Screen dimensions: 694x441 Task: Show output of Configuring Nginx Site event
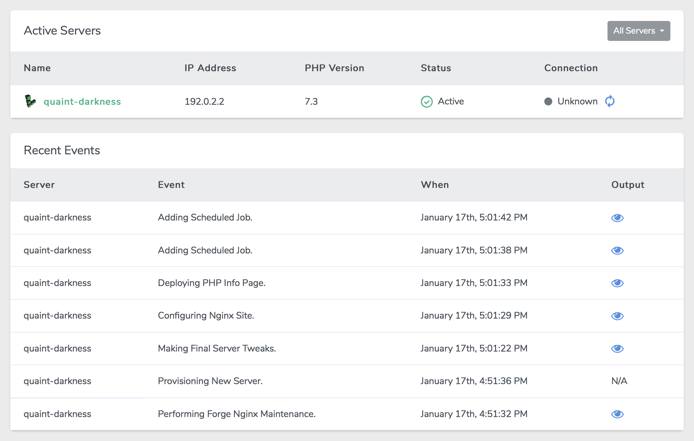point(617,316)
